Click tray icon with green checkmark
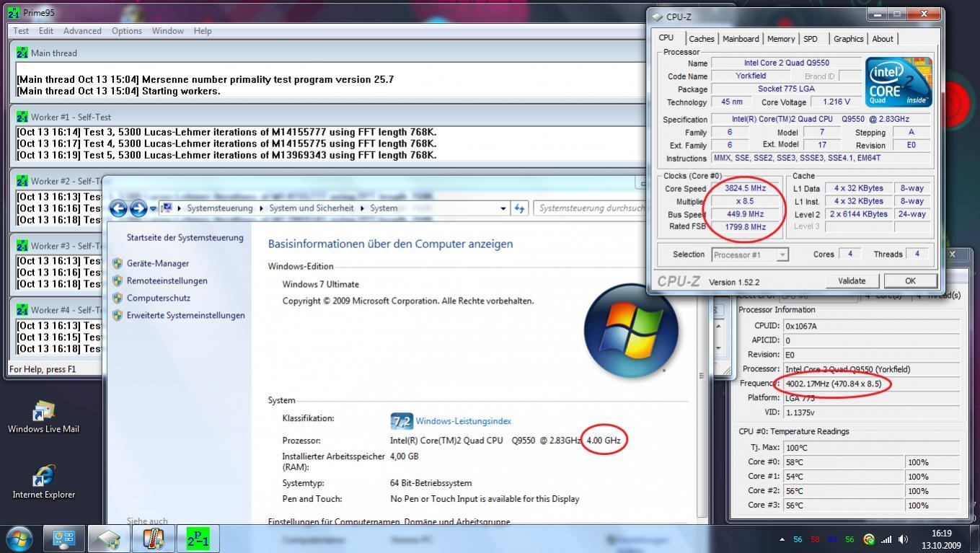980x553 pixels. pos(869,539)
